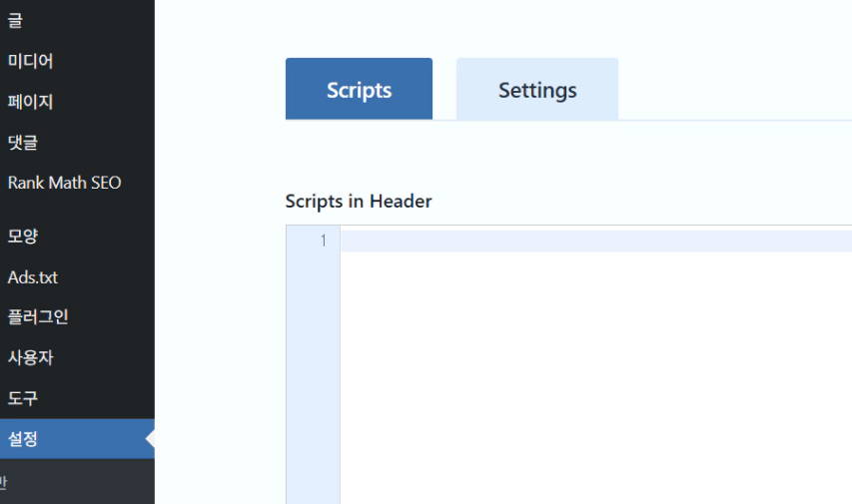Switch to the Scripts tab

pos(359,90)
